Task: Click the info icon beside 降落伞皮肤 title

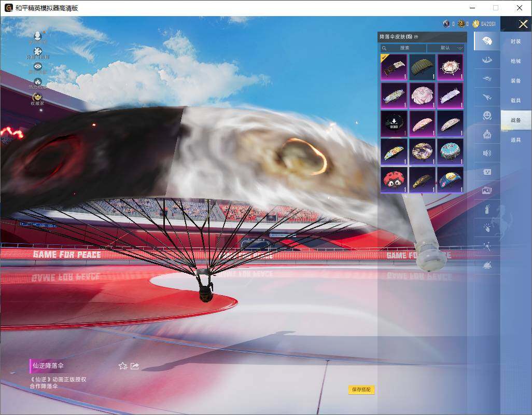Action: click(416, 37)
